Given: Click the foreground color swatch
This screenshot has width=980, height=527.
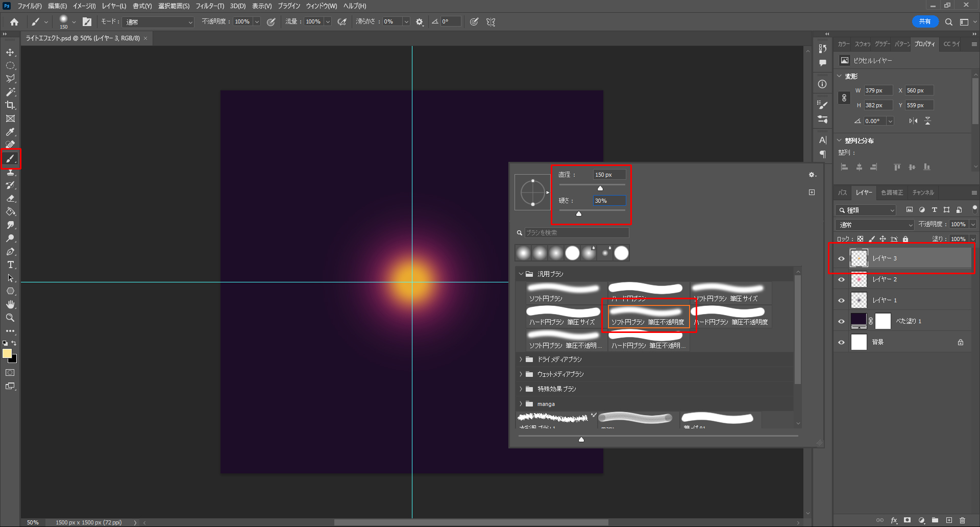Looking at the screenshot, I should tap(7, 353).
